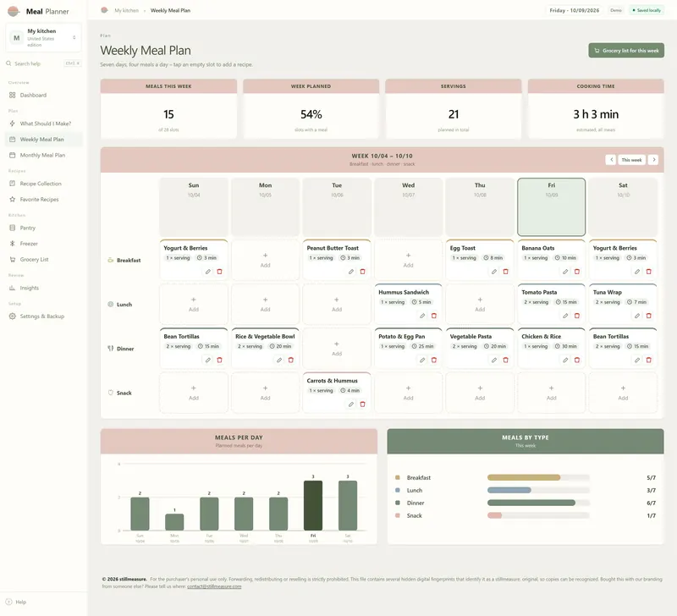Jump to This week

click(x=631, y=160)
